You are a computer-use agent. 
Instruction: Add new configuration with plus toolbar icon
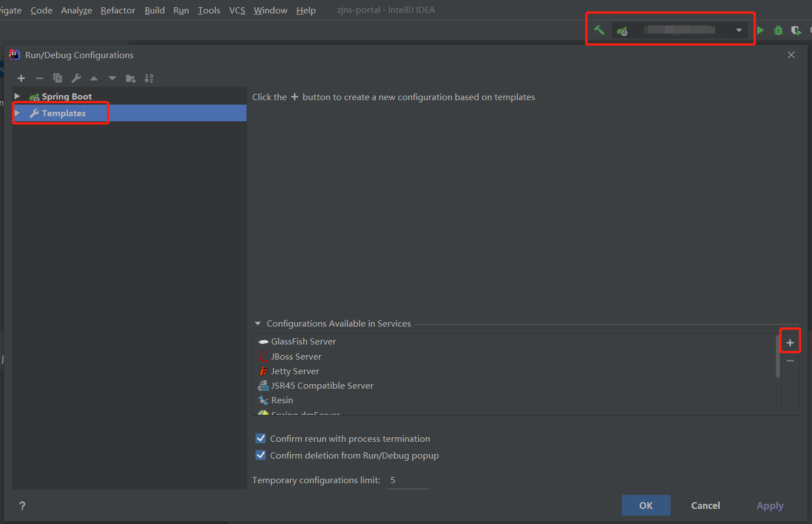click(21, 78)
